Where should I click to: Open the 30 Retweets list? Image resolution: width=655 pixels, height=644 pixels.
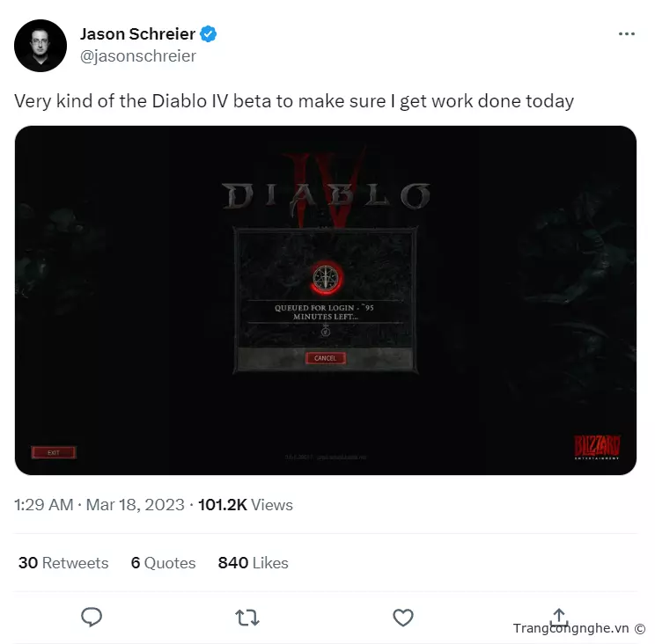click(63, 562)
